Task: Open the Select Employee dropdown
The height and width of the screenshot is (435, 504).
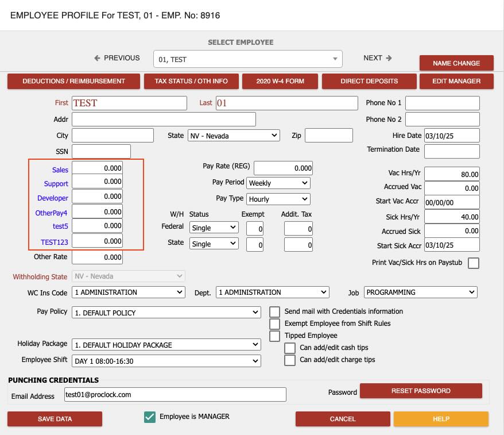Action: point(248,59)
